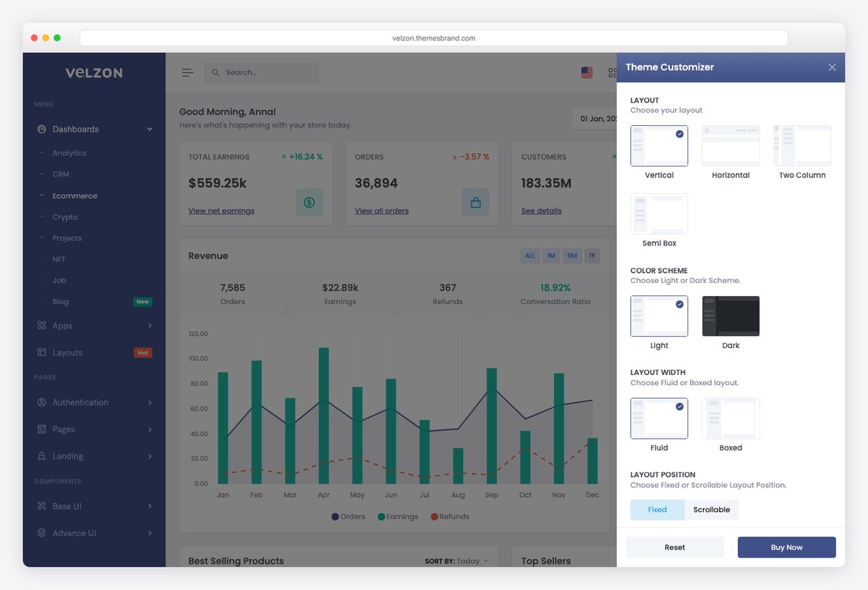This screenshot has width=868, height=590.
Task: Expand the Apps menu chevron
Action: click(x=150, y=326)
